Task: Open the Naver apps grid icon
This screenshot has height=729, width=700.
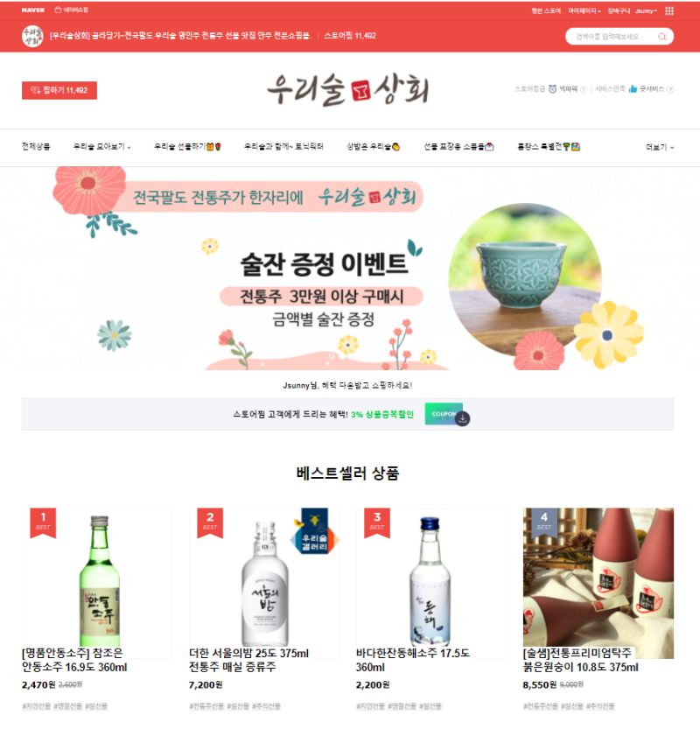Action: [x=668, y=11]
